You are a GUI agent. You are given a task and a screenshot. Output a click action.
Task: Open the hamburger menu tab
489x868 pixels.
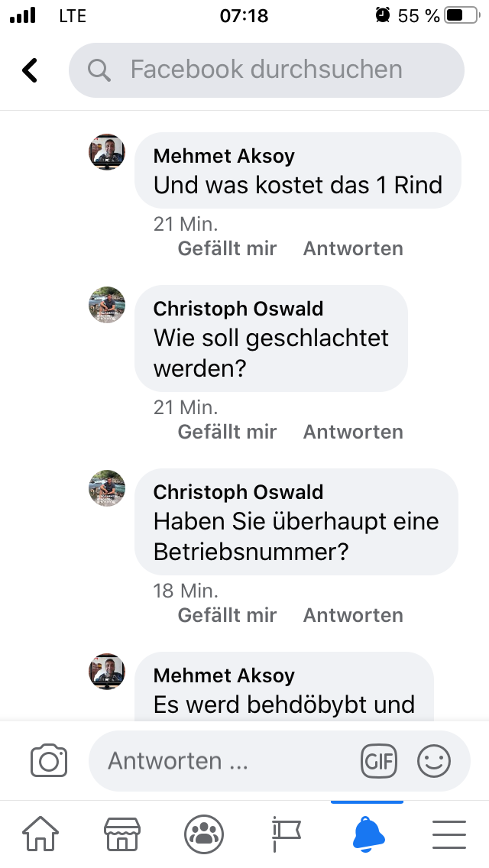[x=449, y=833]
